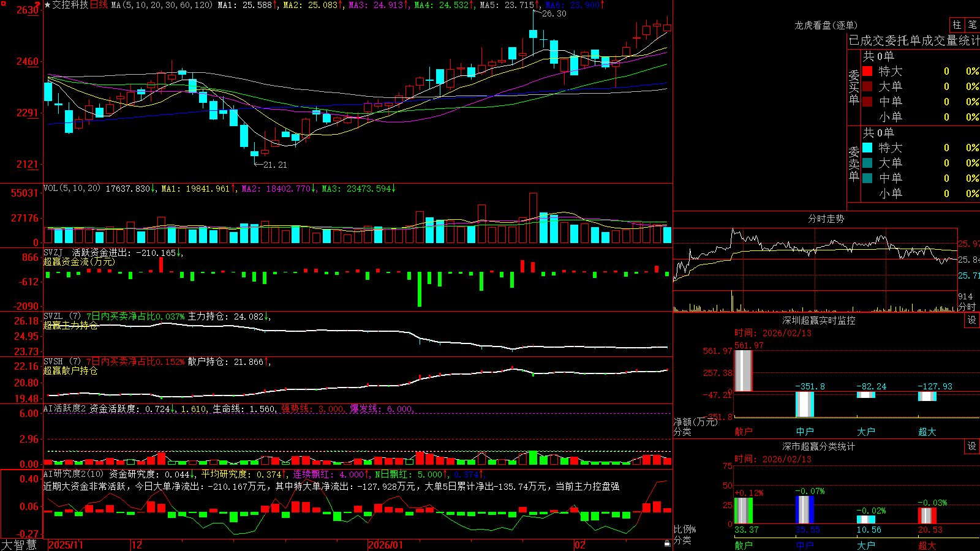Click 连续飘红: 4.000 label
This screenshot has width=980, height=551.
tap(331, 474)
